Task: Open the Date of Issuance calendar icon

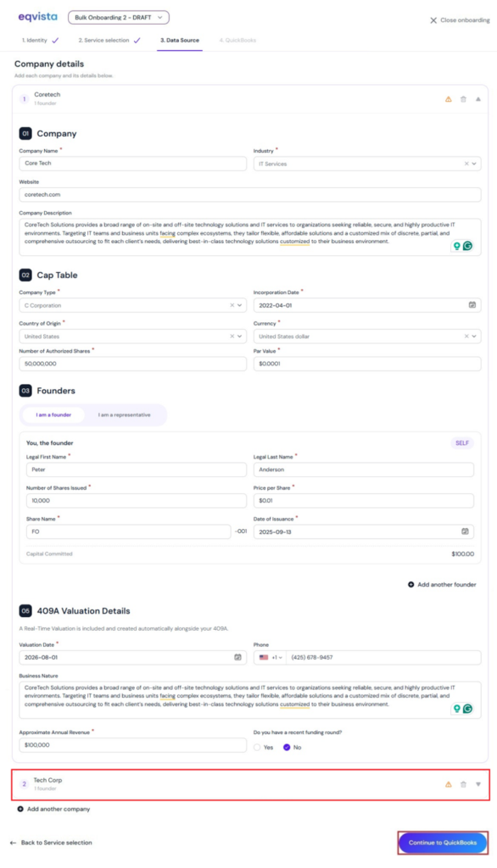Action: pyautogui.click(x=465, y=531)
